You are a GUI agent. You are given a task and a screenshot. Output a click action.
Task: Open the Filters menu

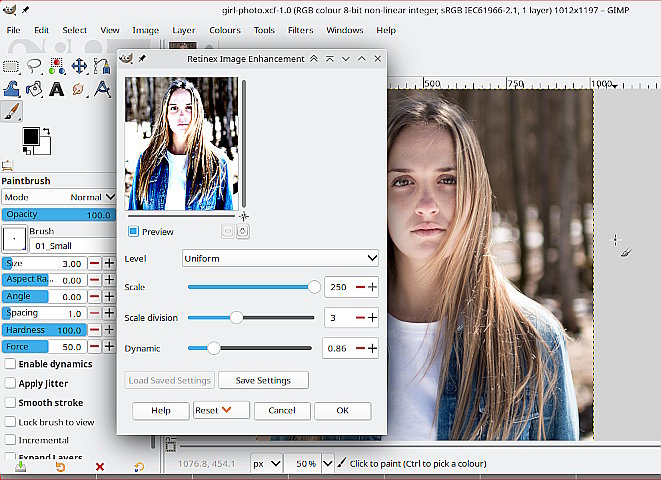(300, 30)
